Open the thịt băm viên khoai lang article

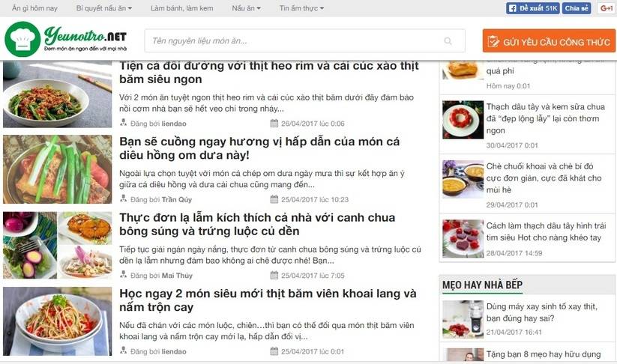coord(268,300)
